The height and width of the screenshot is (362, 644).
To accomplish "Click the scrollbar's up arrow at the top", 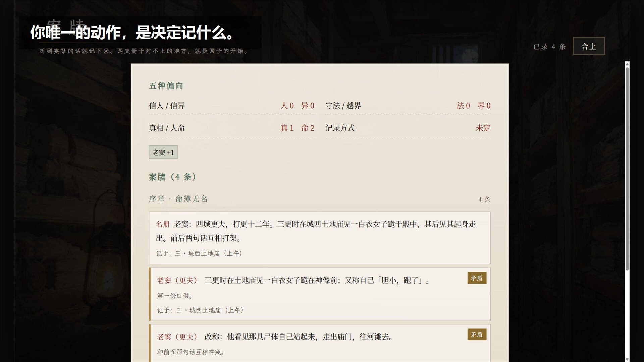I will coord(627,64).
